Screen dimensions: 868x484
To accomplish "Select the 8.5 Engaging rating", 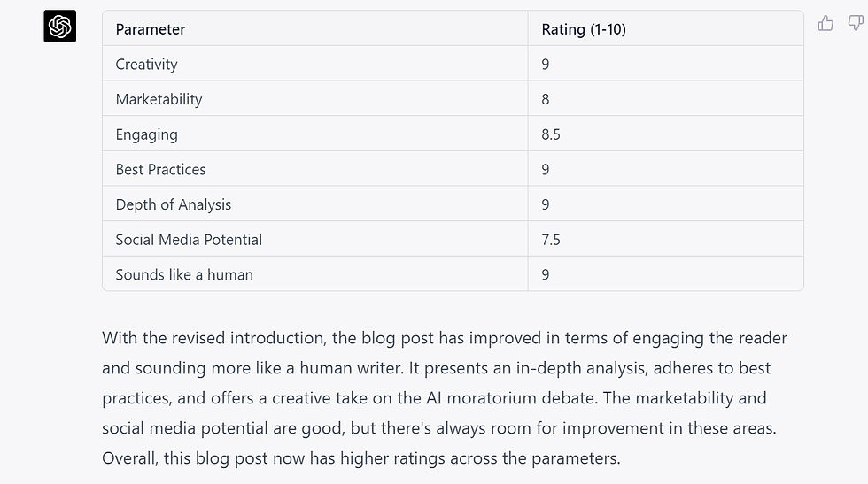I will 551,134.
